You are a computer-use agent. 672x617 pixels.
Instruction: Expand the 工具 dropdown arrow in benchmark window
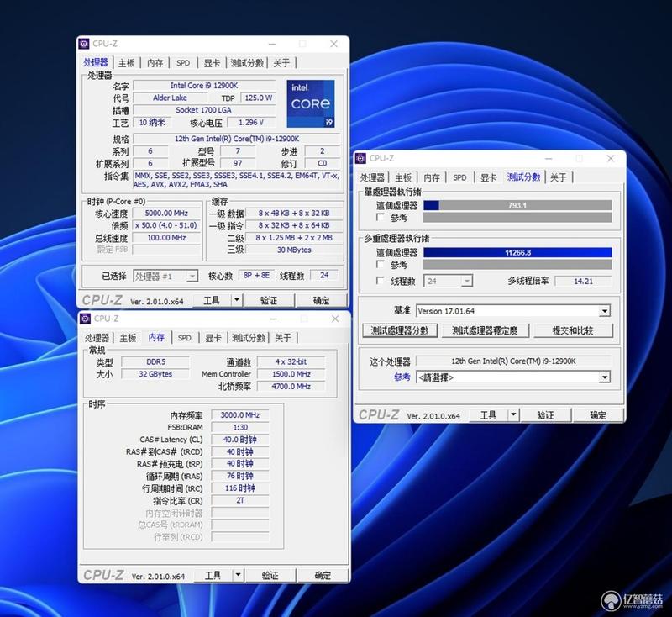pos(513,415)
